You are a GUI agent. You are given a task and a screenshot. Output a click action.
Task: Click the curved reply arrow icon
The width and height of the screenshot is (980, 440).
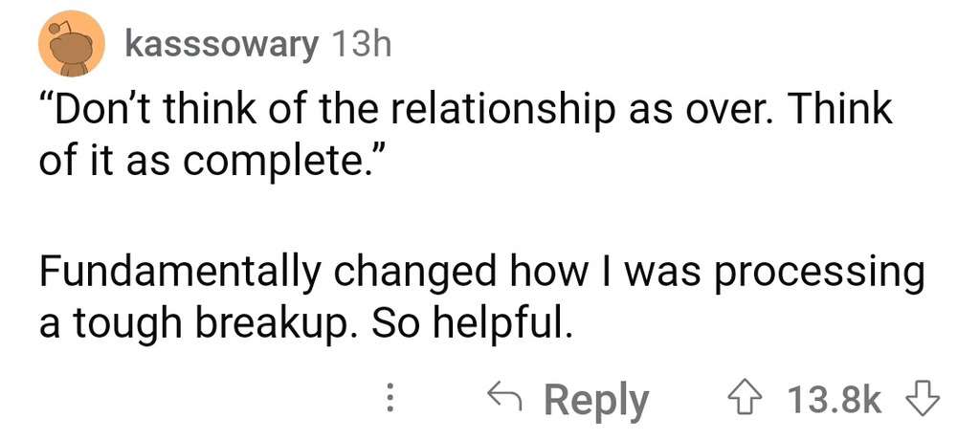[505, 399]
